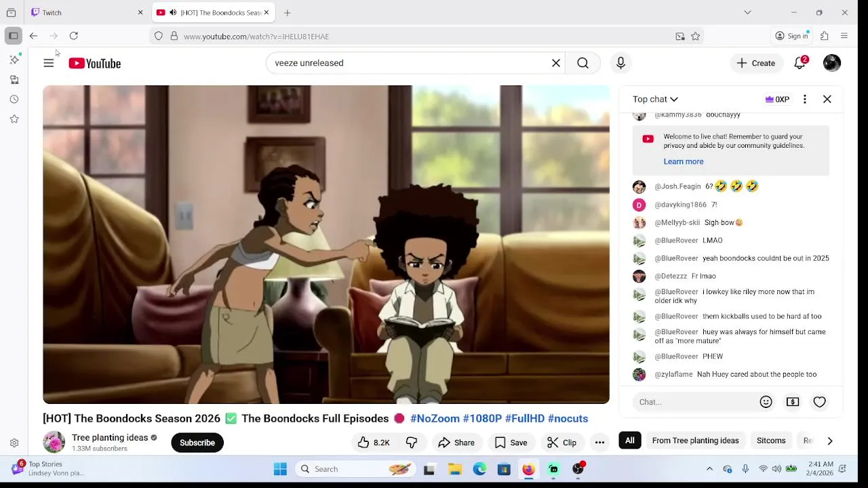868x488 pixels.
Task: Open sidebar customize gear icon
Action: point(14,443)
